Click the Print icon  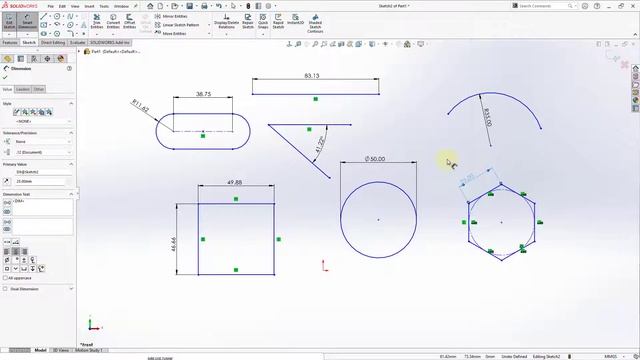click(204, 6)
